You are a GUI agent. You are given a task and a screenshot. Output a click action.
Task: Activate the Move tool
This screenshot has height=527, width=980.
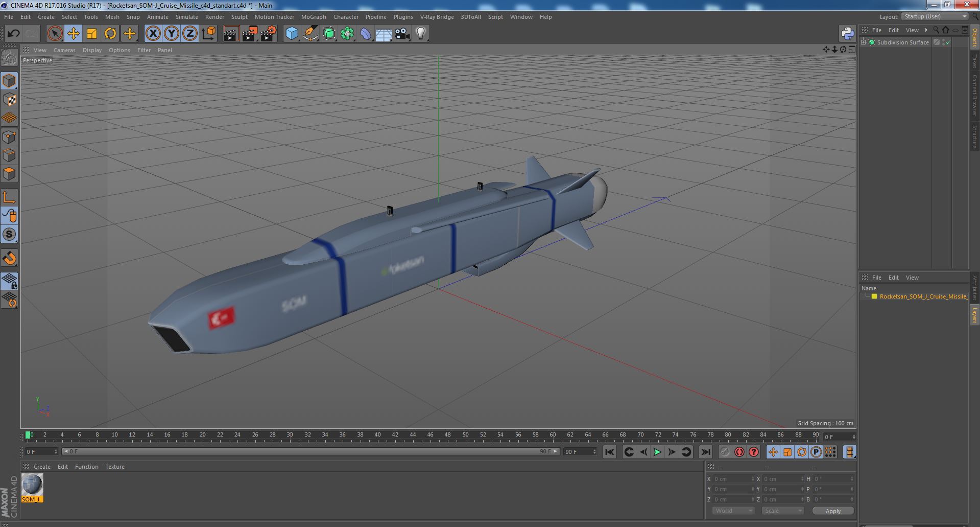click(73, 34)
